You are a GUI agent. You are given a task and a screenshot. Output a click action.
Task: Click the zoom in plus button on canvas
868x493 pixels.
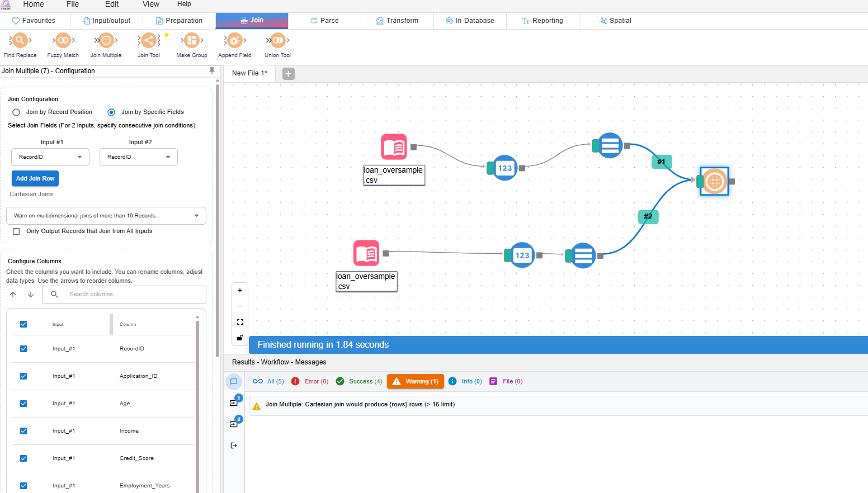(x=240, y=291)
